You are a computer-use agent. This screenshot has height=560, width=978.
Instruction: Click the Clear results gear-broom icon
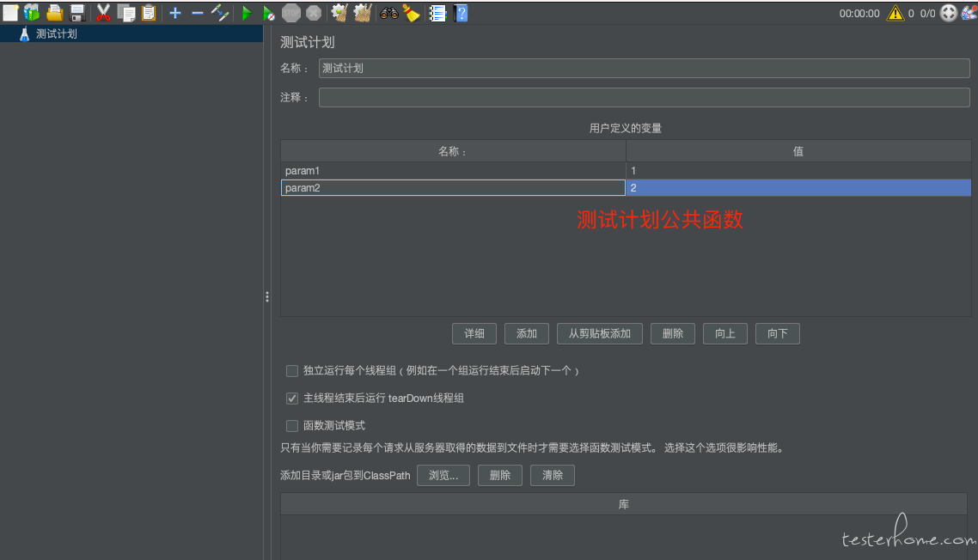(x=339, y=13)
